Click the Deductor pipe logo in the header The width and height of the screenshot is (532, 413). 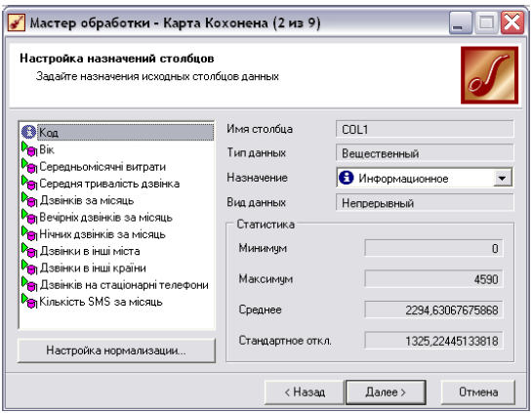pos(489,75)
